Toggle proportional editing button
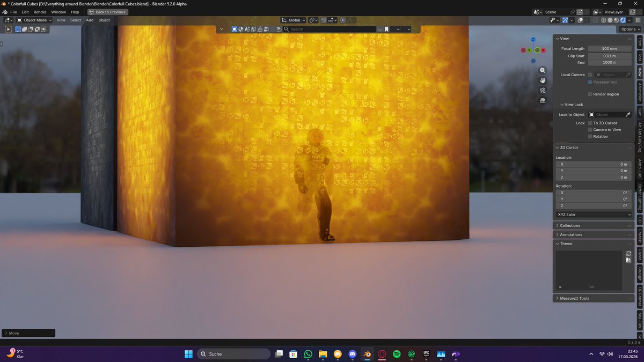The image size is (644, 362). coord(343,20)
